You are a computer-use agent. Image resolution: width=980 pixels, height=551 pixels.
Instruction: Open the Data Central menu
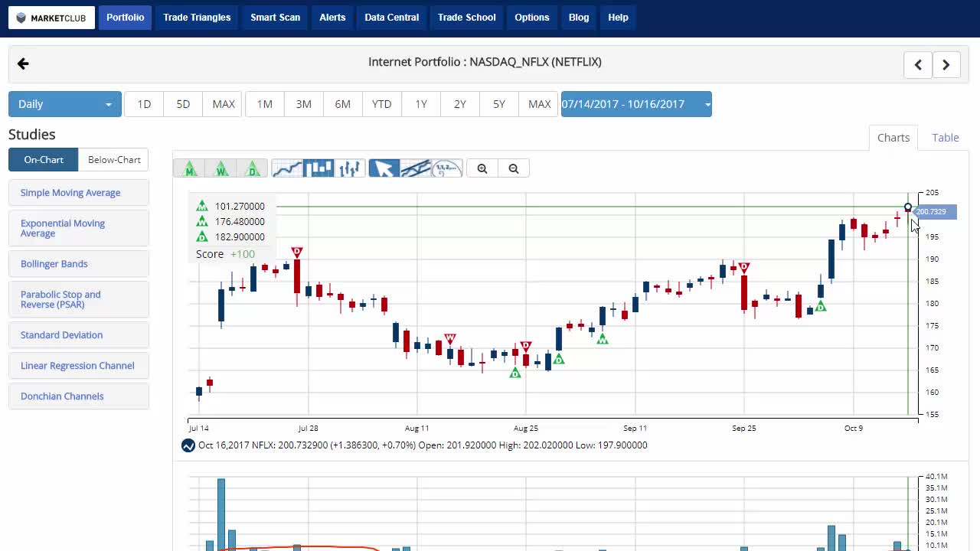(392, 18)
